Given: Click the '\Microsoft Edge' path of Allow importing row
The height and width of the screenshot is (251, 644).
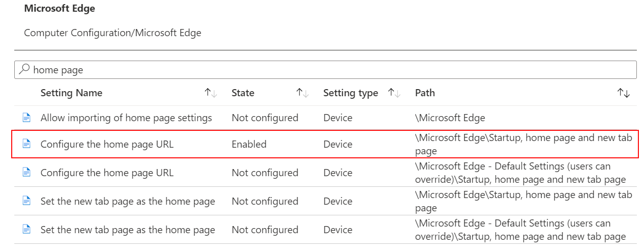Looking at the screenshot, I should click(x=450, y=118).
